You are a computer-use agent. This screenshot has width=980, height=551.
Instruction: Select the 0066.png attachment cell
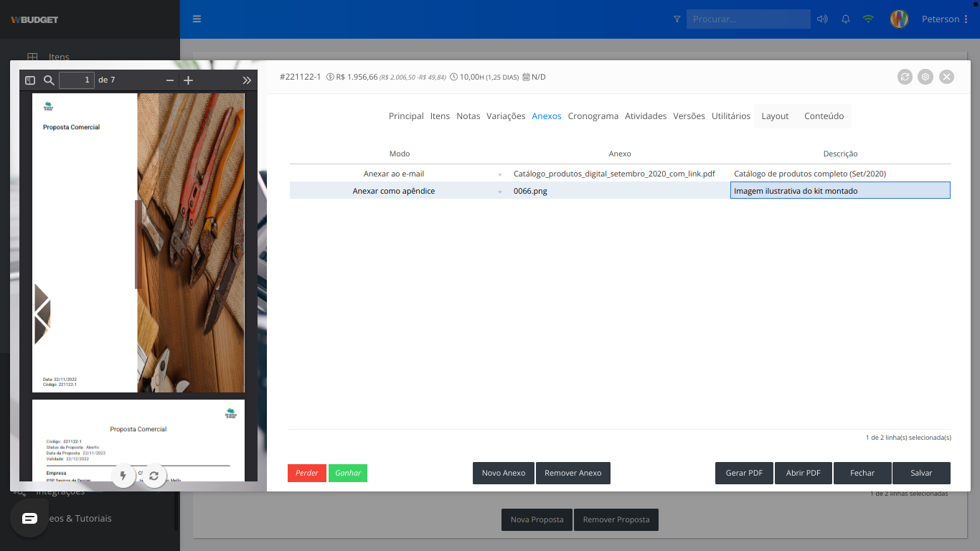tap(620, 191)
